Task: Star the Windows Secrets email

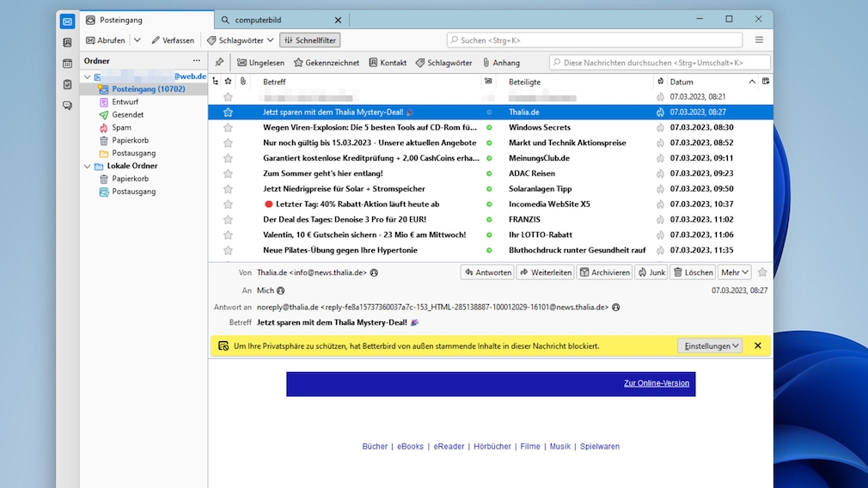Action: (228, 127)
